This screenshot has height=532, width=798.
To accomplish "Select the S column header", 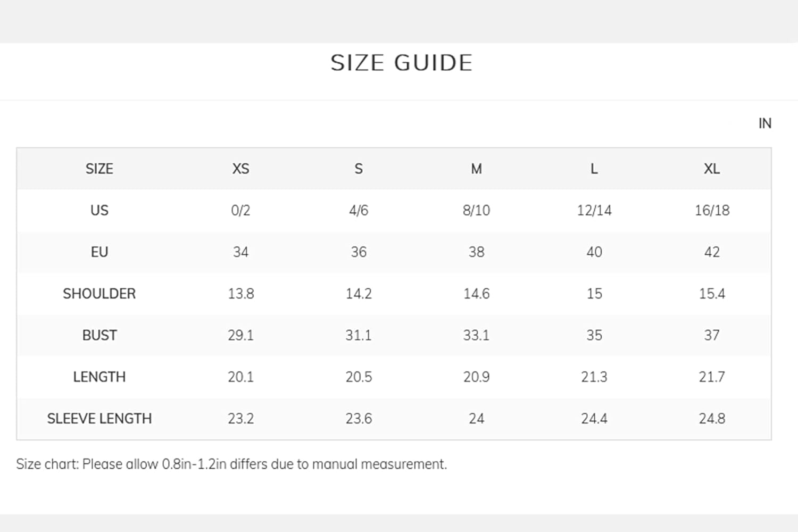I will coord(359,169).
